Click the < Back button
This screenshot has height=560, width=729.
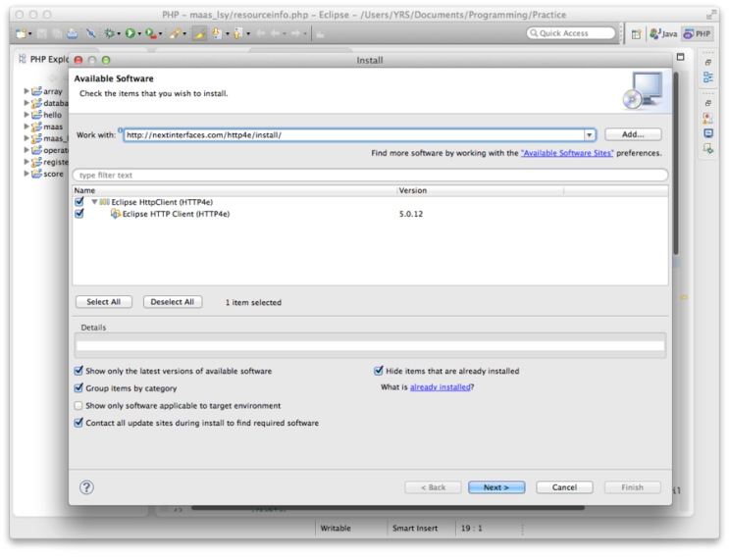pos(433,487)
